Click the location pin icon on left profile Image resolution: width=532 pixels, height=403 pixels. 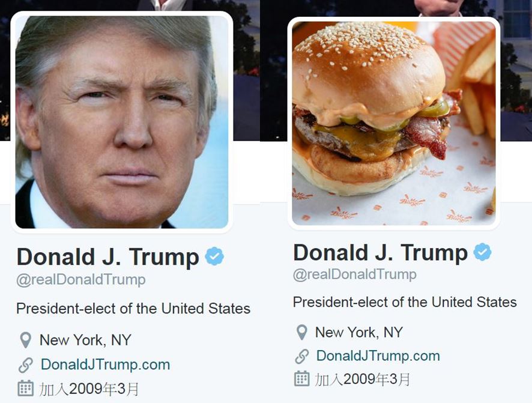[25, 340]
